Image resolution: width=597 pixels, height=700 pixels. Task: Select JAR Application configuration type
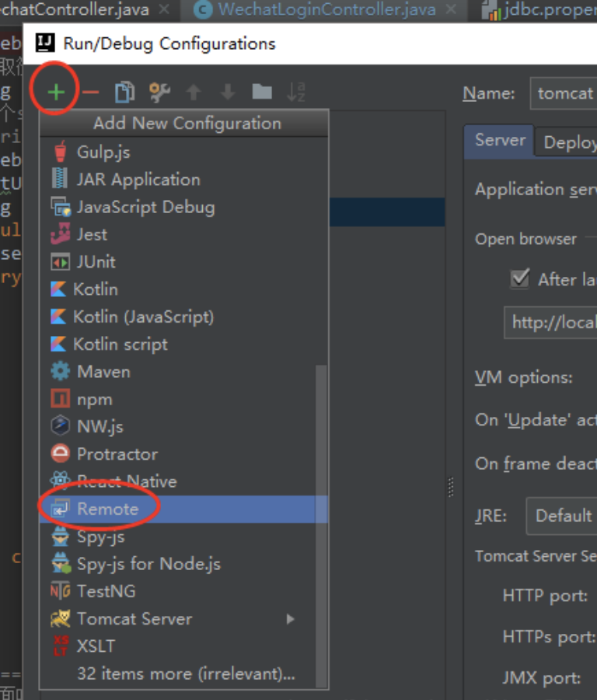click(x=183, y=180)
